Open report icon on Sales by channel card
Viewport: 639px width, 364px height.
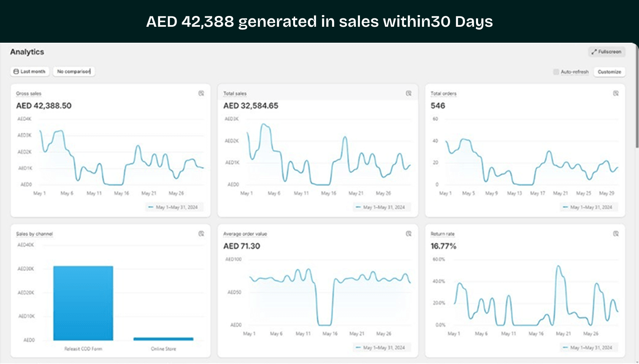point(201,234)
